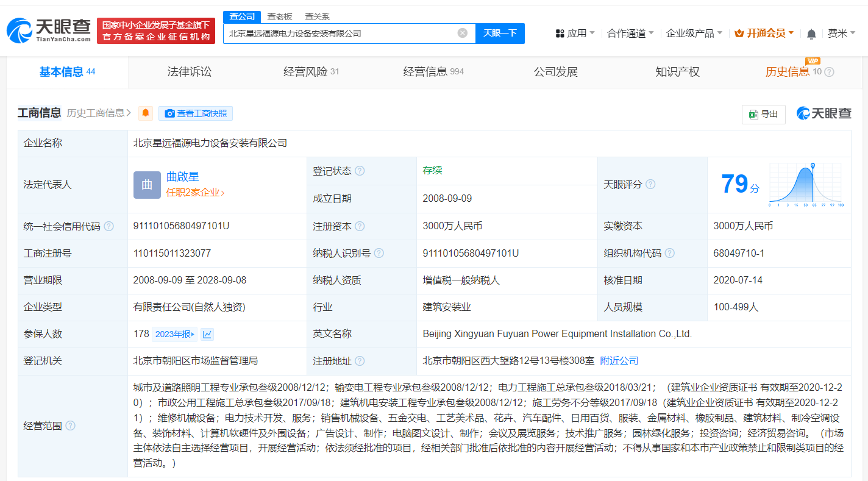This screenshot has height=481, width=868.
Task: Click the bell icon next to 历史工商信息
Action: pos(145,113)
